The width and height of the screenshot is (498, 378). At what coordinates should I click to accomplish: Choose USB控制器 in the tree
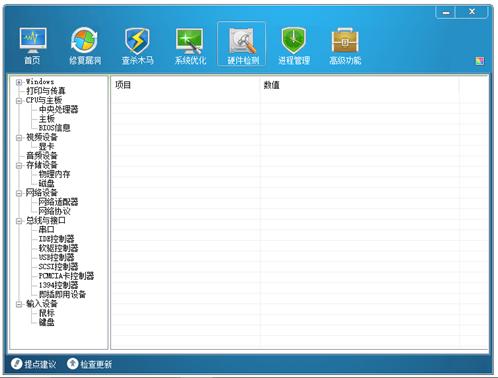(56, 257)
